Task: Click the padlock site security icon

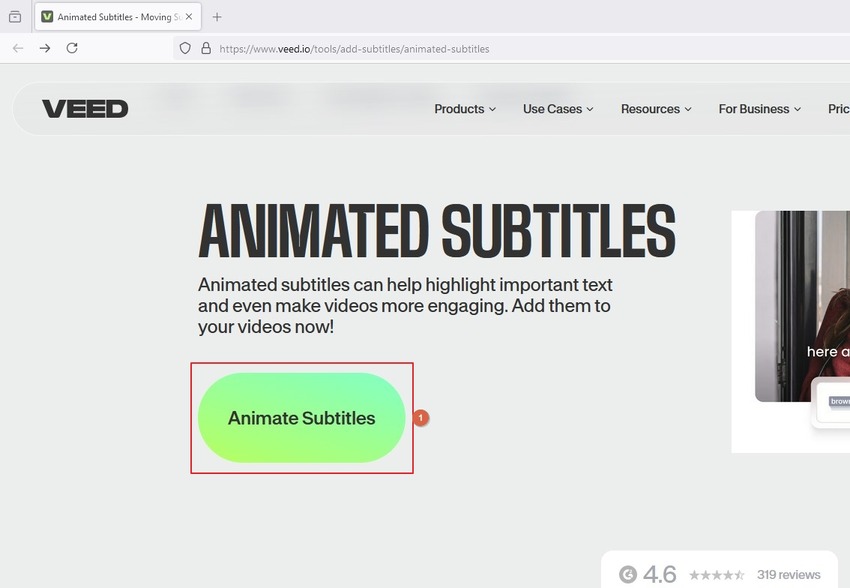Action: point(206,48)
